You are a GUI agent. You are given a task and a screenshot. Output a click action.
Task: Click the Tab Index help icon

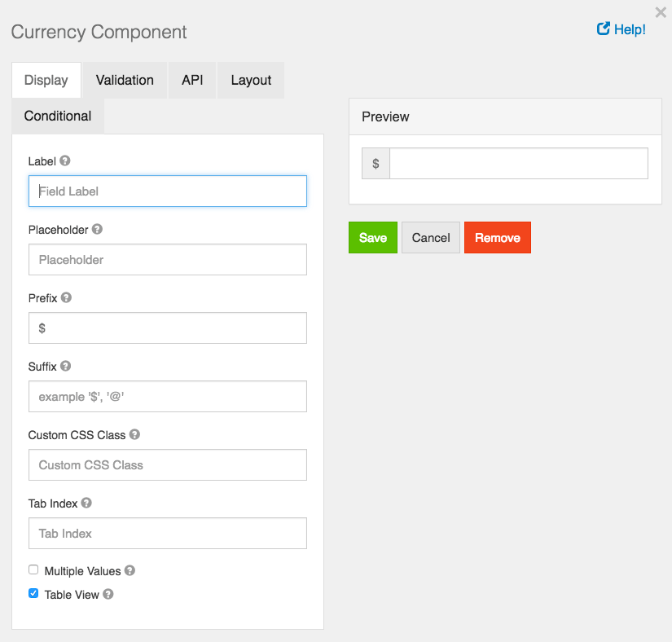coord(86,503)
